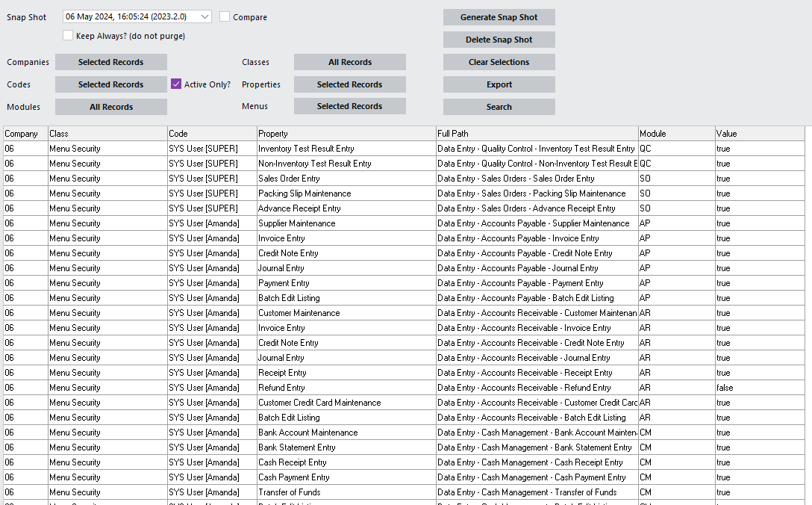812x505 pixels.
Task: Click the Generate Snap Shot button
Action: click(499, 17)
